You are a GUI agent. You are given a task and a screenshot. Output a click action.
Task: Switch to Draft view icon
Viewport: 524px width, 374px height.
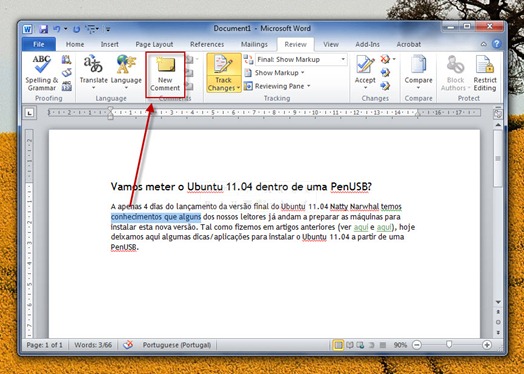(x=383, y=345)
